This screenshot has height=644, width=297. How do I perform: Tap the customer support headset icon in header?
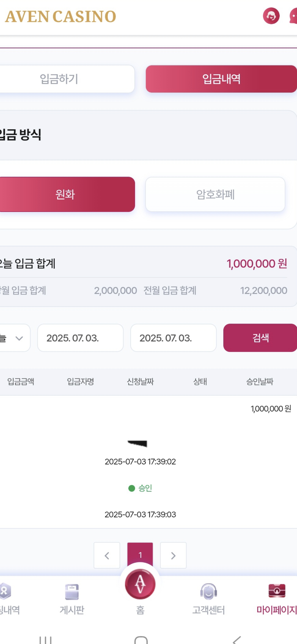[271, 16]
